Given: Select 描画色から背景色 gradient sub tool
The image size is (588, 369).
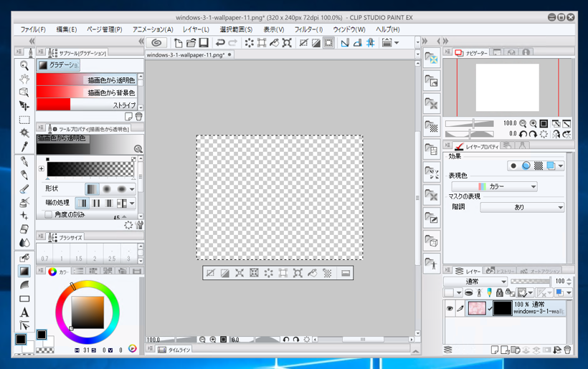Looking at the screenshot, I should (x=87, y=92).
